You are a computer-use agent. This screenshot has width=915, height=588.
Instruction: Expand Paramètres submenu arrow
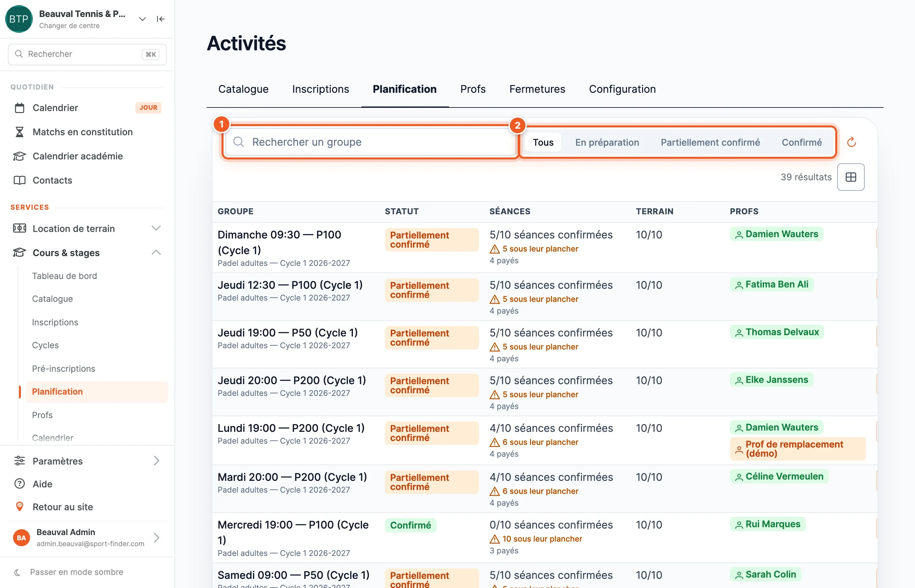coord(156,461)
